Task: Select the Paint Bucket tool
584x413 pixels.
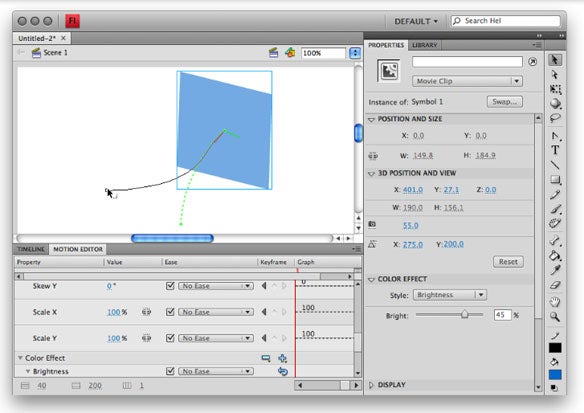Action: [x=555, y=255]
